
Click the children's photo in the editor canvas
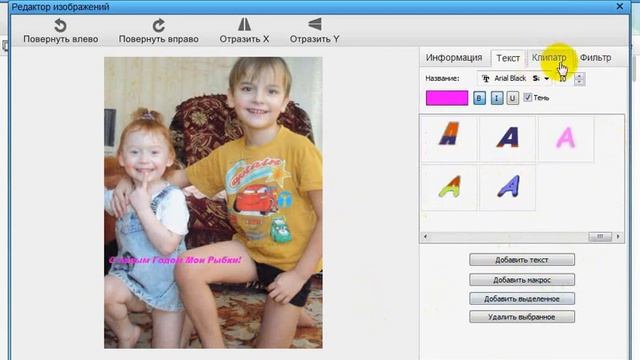pyautogui.click(x=213, y=202)
